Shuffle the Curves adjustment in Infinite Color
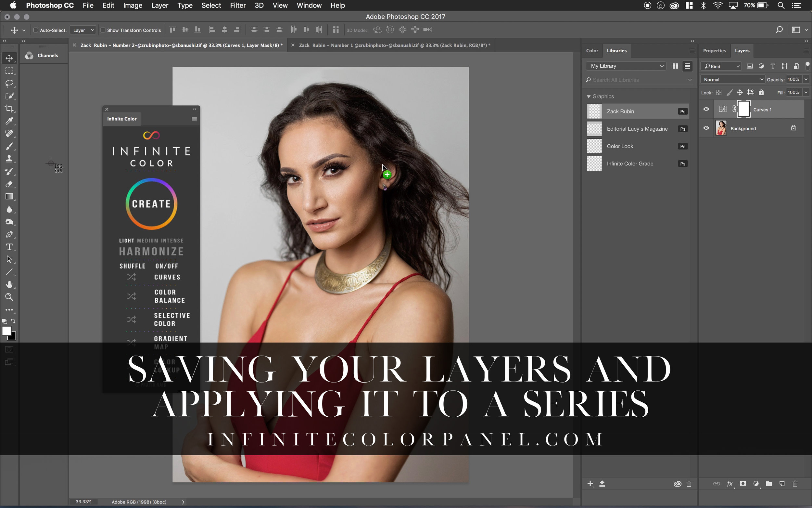The image size is (812, 508). tap(131, 277)
